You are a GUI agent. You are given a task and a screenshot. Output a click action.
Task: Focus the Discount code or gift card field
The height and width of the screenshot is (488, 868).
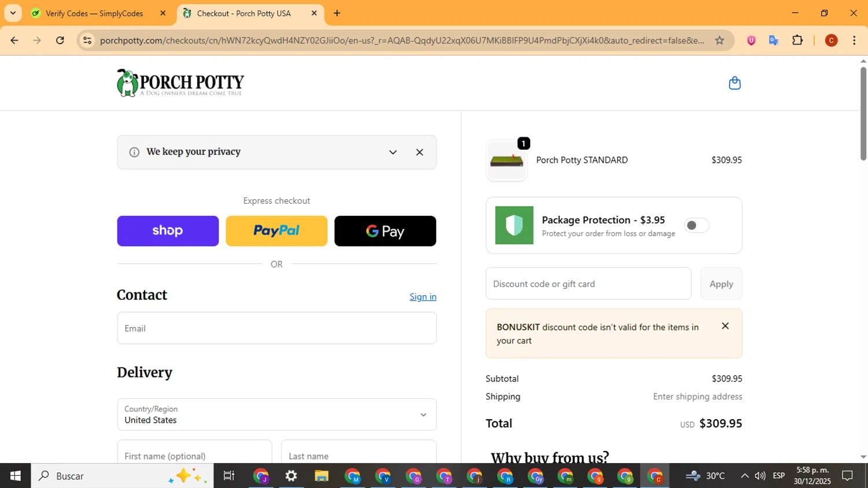pos(589,284)
